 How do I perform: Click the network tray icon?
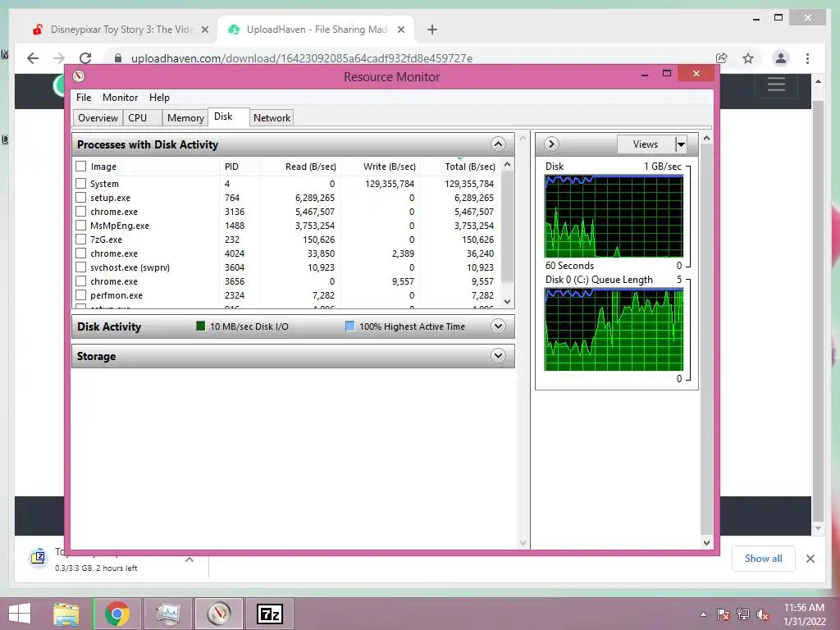743,614
